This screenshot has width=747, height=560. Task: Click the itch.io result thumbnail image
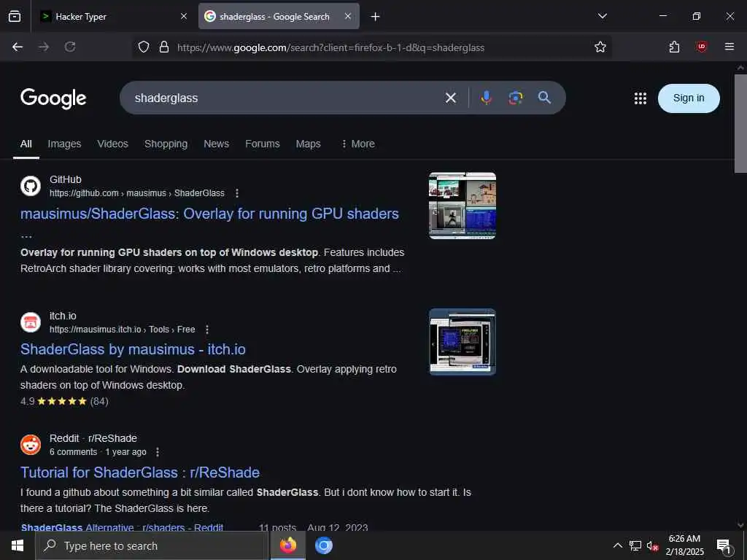click(x=462, y=342)
